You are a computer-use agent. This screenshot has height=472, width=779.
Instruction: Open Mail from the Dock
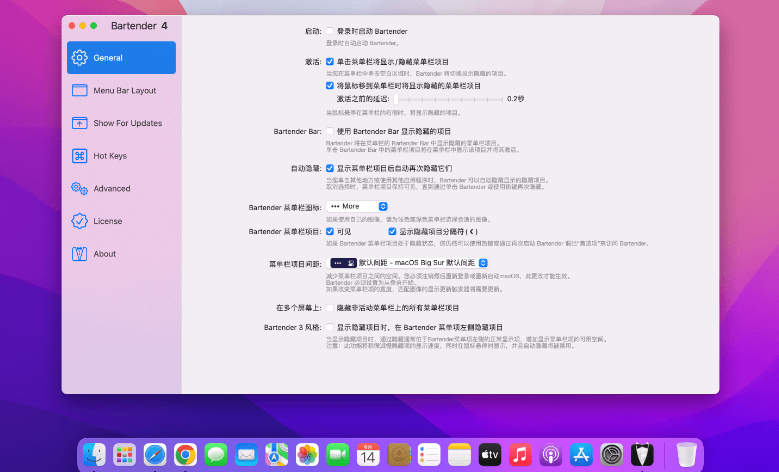246,455
